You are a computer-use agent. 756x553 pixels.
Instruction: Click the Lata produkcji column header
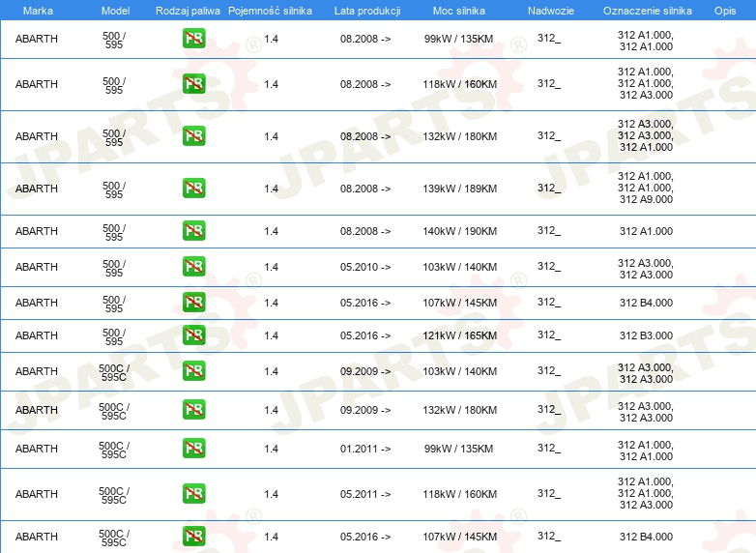click(367, 11)
